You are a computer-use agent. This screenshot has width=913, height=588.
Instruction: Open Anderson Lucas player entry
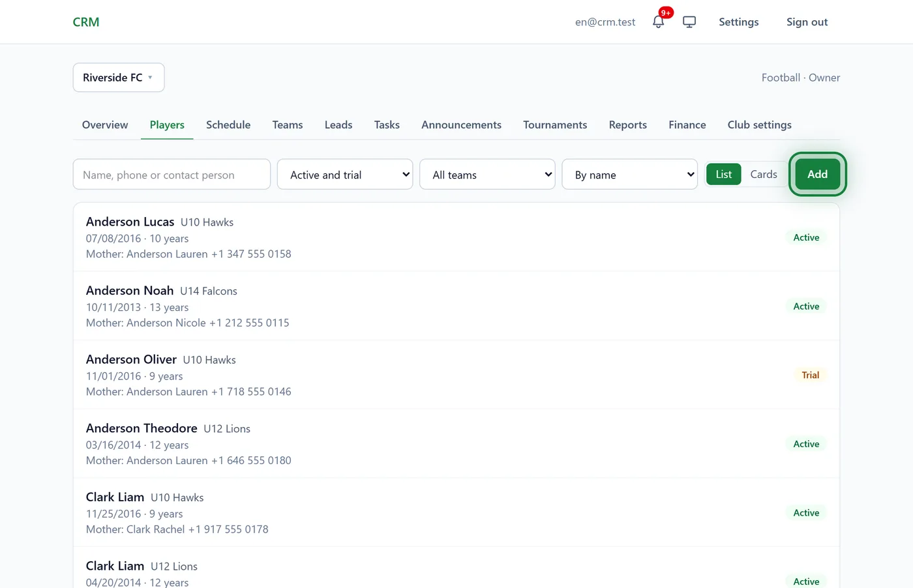click(x=456, y=237)
